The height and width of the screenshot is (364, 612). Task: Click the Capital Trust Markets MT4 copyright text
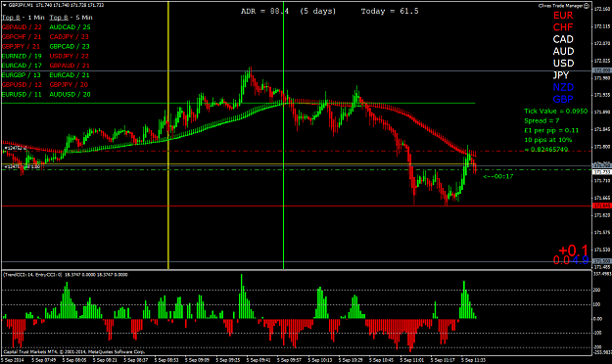click(74, 352)
